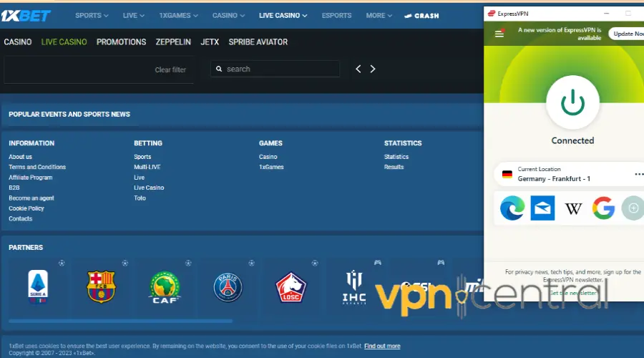Expand the SPORTS dropdown menu
Screen dimensions: 644x358
tap(92, 16)
